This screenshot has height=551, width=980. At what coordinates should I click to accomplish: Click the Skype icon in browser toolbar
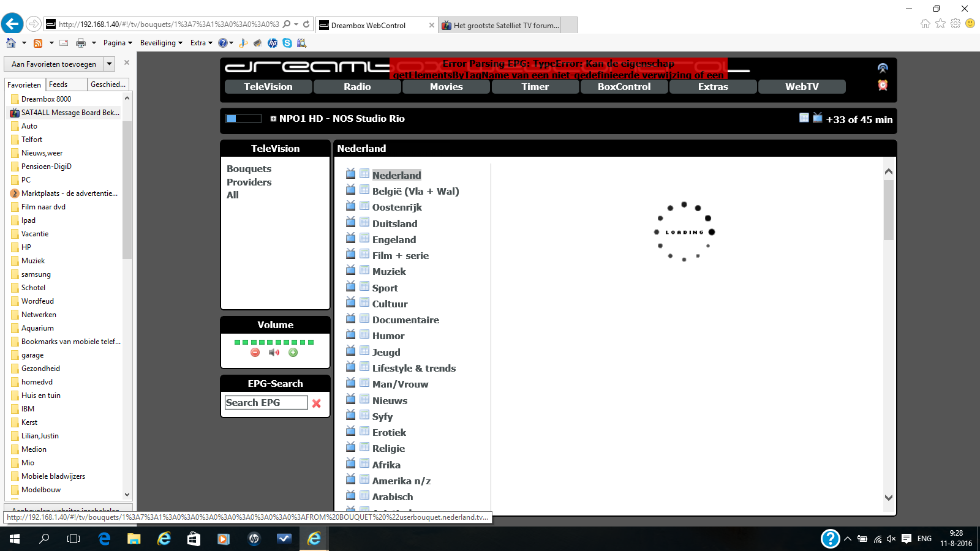[287, 43]
